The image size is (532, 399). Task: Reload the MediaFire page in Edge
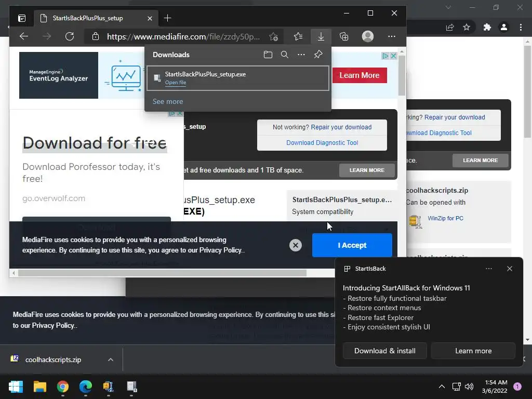tap(70, 36)
